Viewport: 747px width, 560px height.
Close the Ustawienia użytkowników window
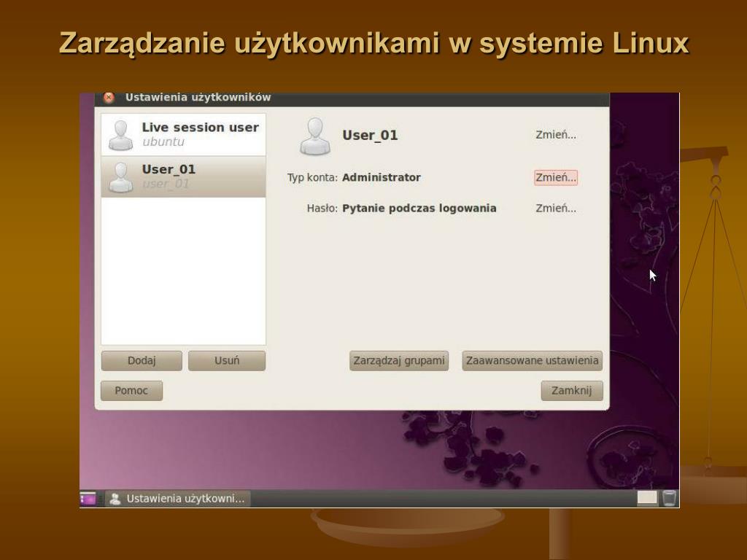(x=109, y=98)
